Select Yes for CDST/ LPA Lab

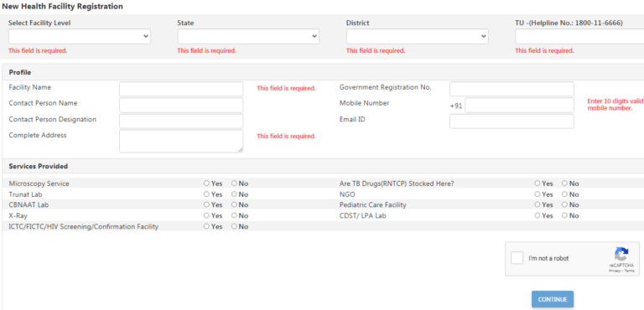tap(538, 215)
